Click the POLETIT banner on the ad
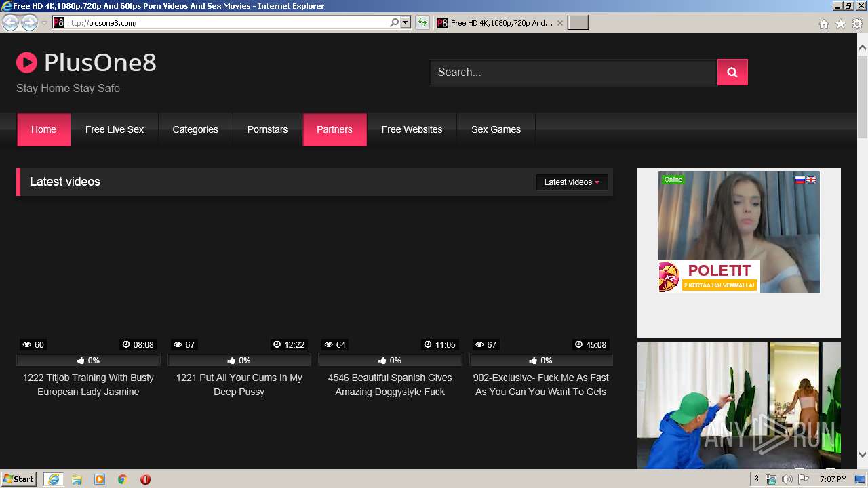This screenshot has width=868, height=488. click(709, 277)
